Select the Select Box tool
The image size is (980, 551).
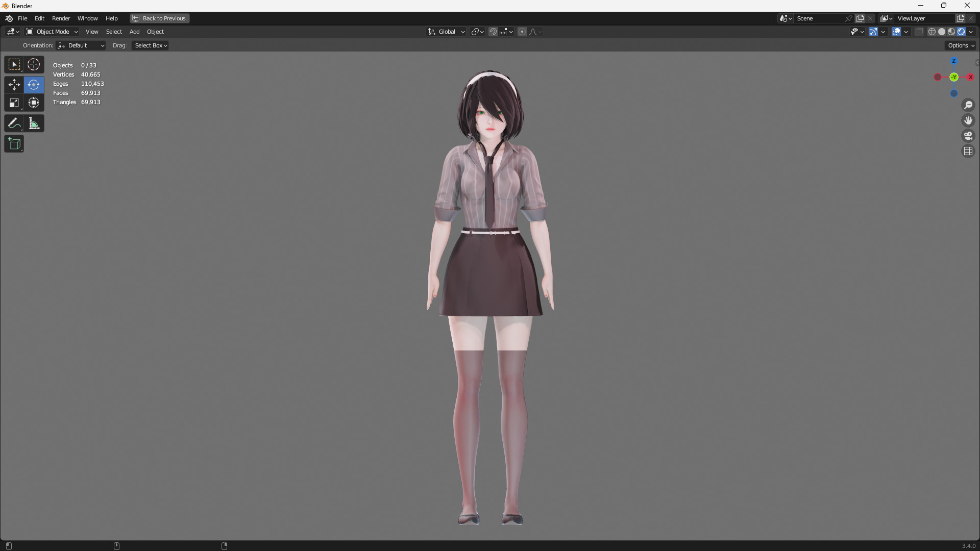[x=14, y=65]
